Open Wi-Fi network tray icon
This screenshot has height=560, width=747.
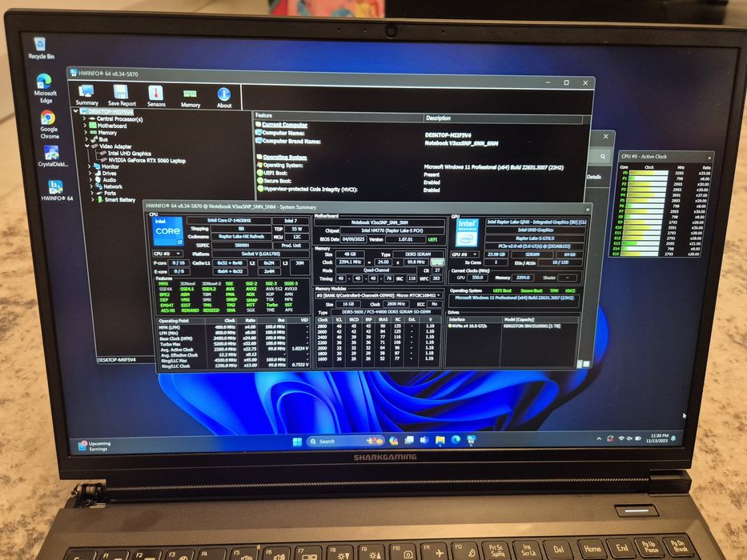[621, 438]
